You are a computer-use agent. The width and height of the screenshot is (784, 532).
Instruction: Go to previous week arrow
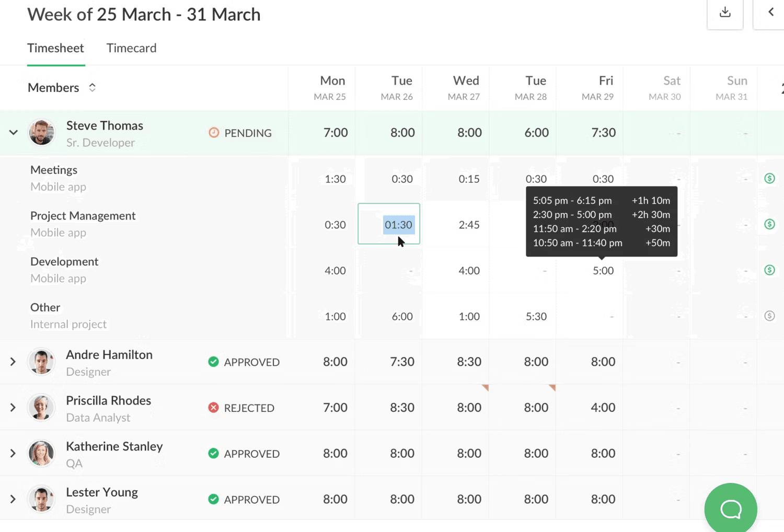pos(771,13)
